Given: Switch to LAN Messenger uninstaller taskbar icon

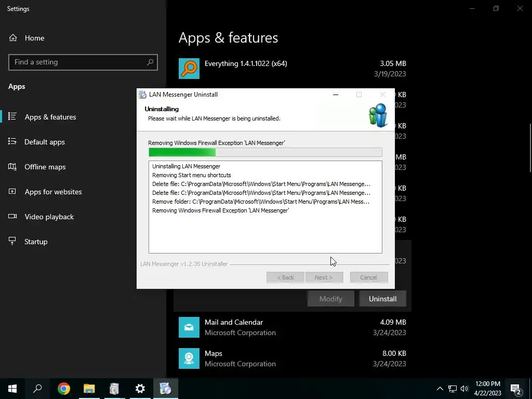Looking at the screenshot, I should click(x=166, y=389).
